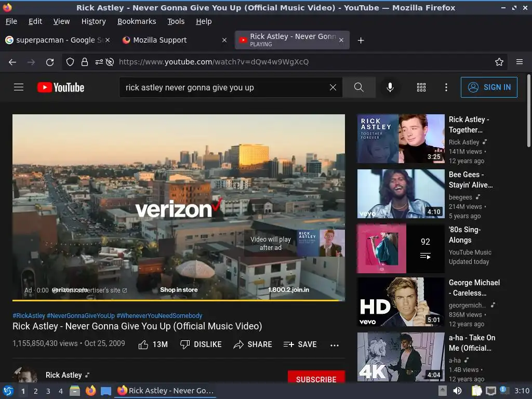Clear the YouTube search query
532x399 pixels.
click(333, 87)
